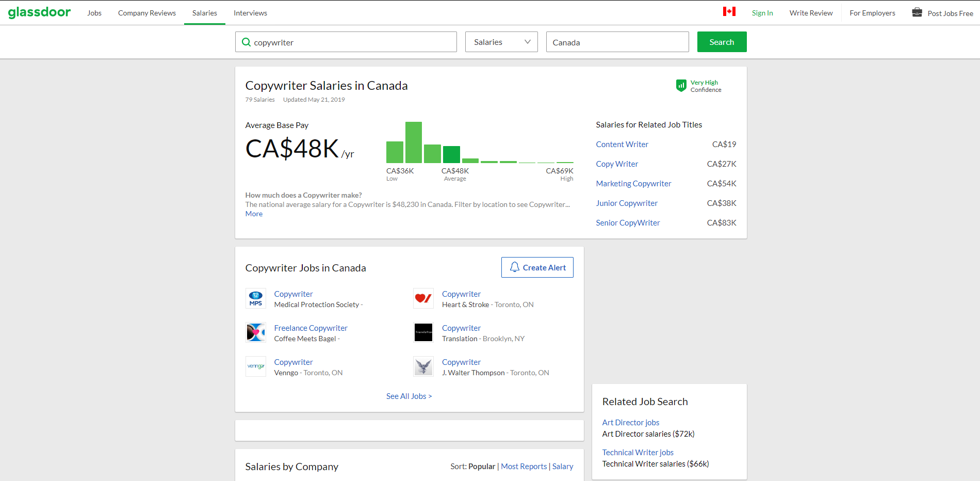
Task: Open the Translation company logo
Action: pos(423,332)
